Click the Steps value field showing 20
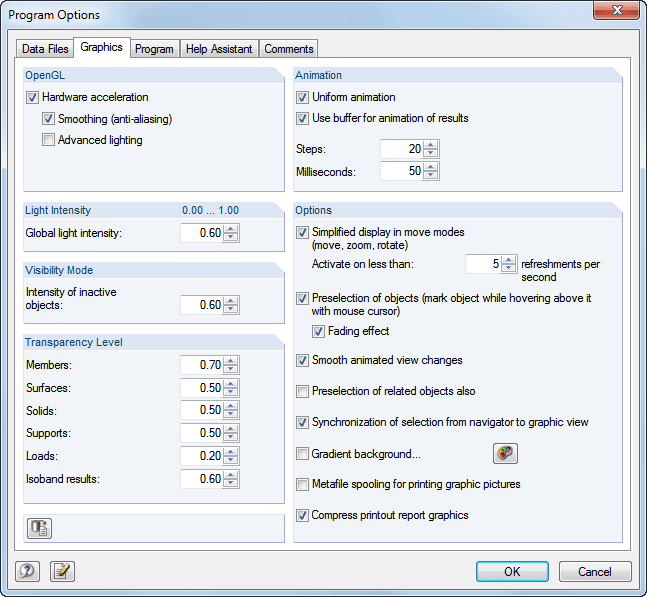 pyautogui.click(x=402, y=149)
